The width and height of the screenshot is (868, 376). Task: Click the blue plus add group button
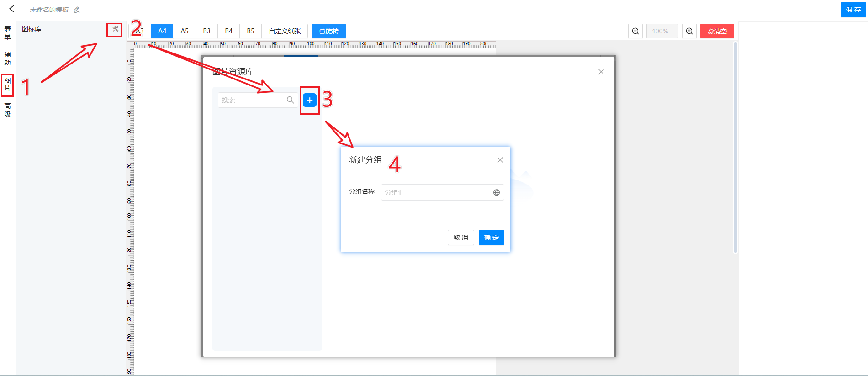310,100
